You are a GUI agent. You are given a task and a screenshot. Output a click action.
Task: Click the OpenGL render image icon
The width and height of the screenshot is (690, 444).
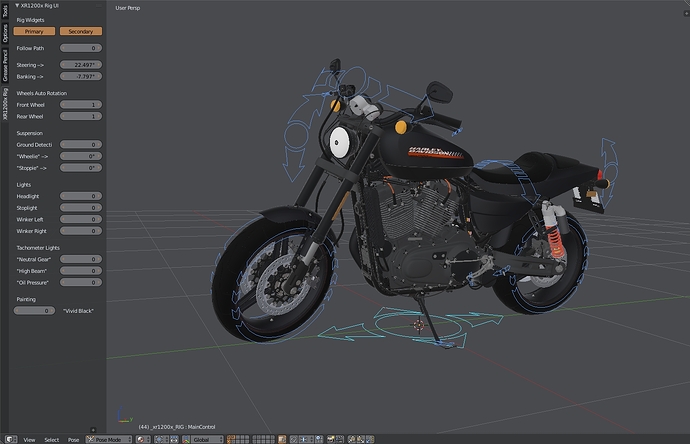pos(330,439)
